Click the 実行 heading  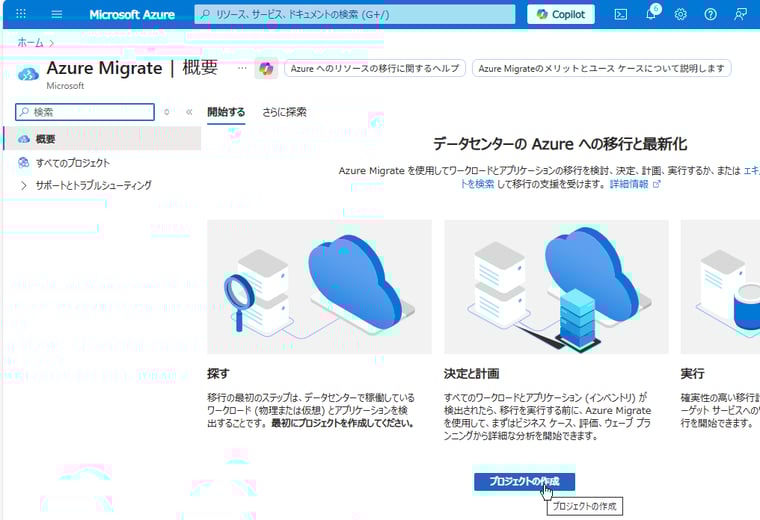tap(692, 373)
